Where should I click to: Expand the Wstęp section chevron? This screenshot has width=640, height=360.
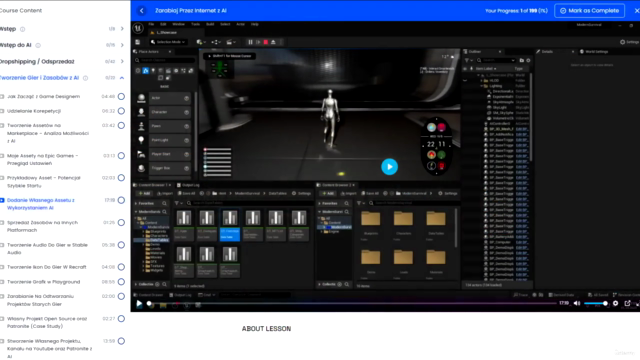point(122,29)
